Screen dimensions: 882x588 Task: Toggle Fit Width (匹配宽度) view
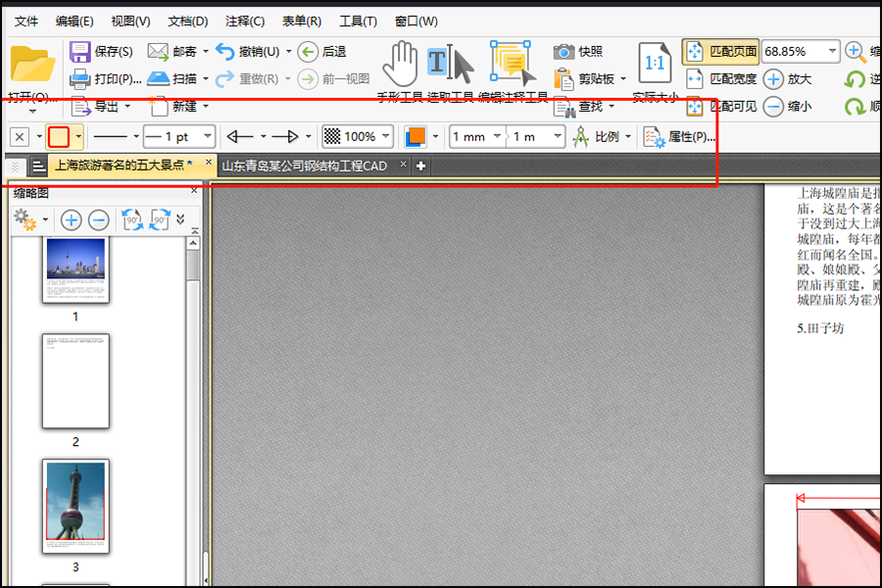click(721, 78)
